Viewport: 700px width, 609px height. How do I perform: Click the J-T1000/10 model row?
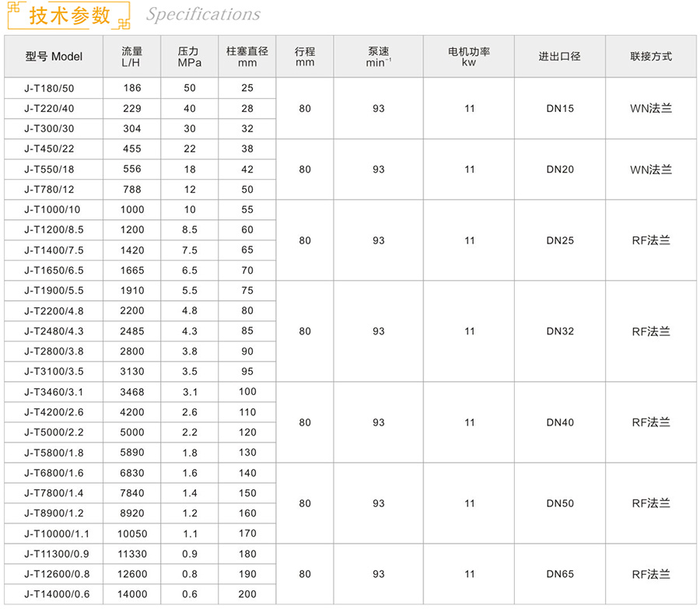tap(52, 210)
